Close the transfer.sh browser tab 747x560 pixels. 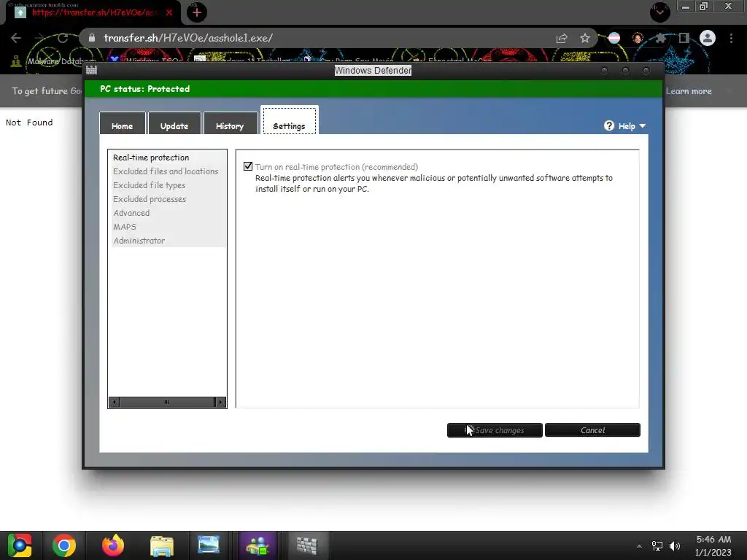tap(169, 12)
